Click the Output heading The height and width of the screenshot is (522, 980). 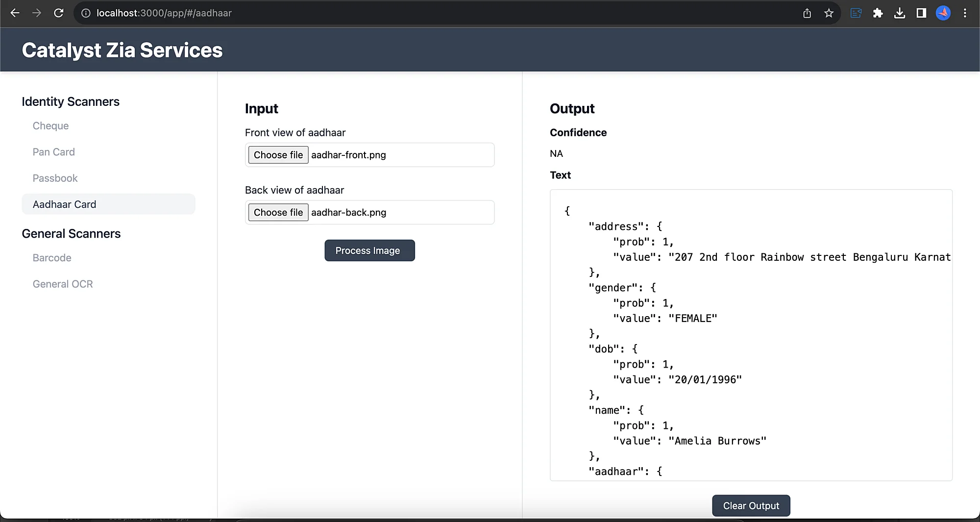(572, 108)
